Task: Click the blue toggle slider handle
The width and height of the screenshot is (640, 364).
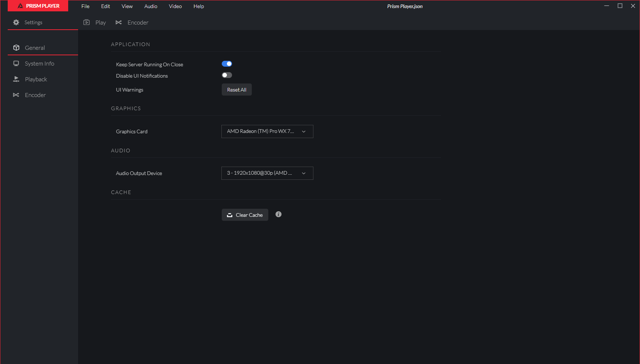Action: click(x=229, y=63)
